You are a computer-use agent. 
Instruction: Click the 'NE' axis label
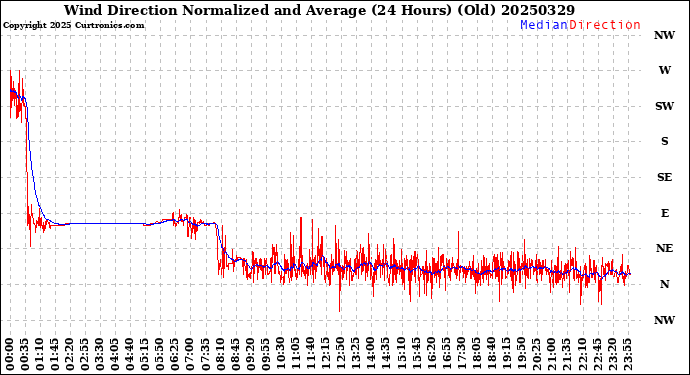[x=664, y=248]
